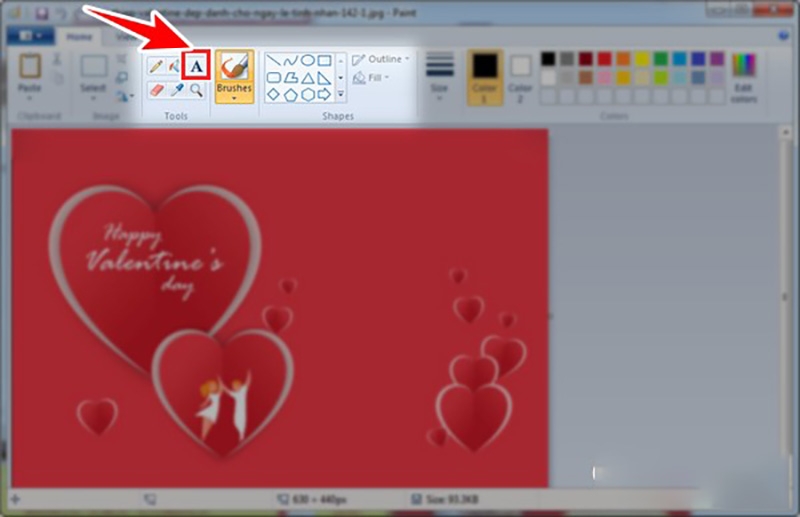Select the Text tool marked A
Image resolution: width=800 pixels, height=517 pixels.
[196, 65]
